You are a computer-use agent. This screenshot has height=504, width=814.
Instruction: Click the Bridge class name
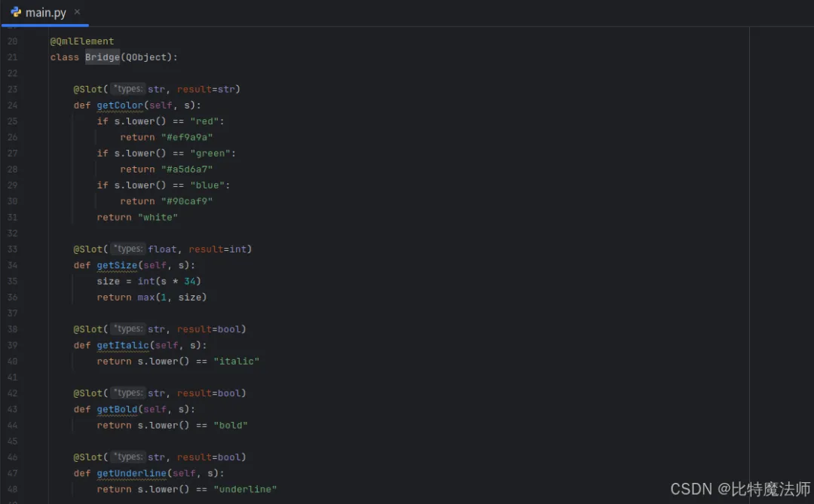(x=103, y=57)
